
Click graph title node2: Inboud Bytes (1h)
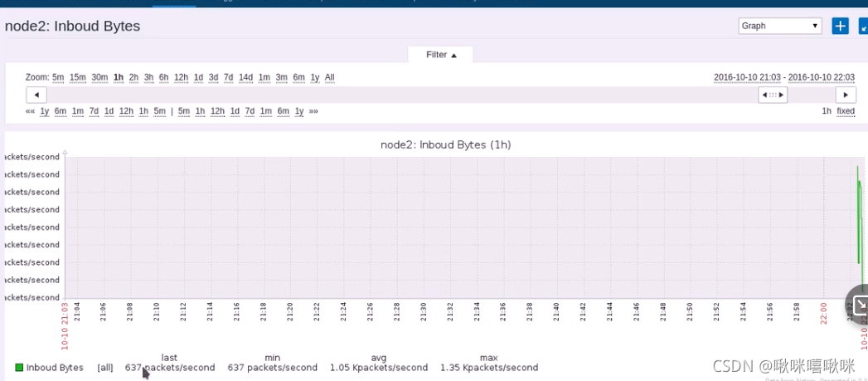[x=446, y=144]
